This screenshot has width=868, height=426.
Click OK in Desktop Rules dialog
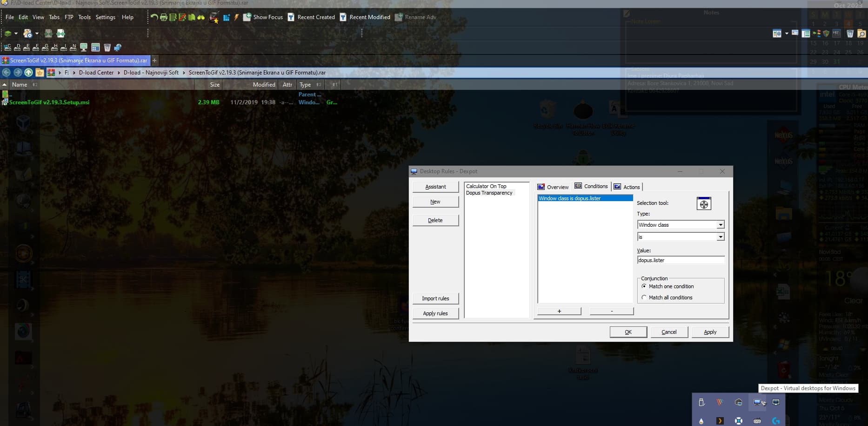[628, 332]
